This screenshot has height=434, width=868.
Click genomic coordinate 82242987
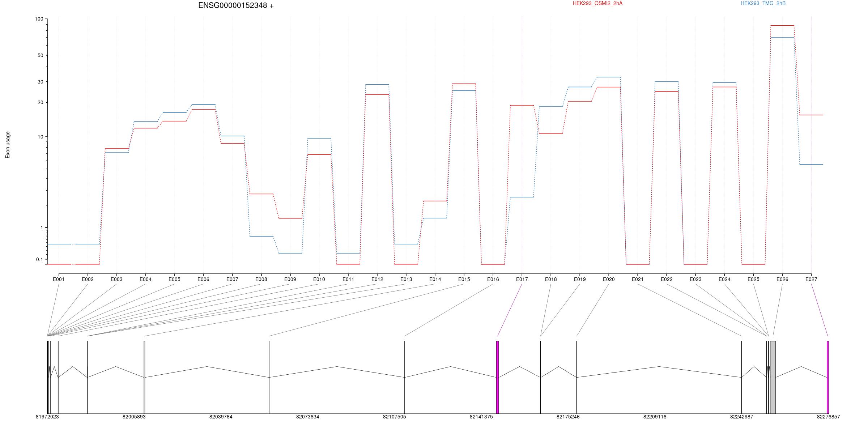coord(741,417)
